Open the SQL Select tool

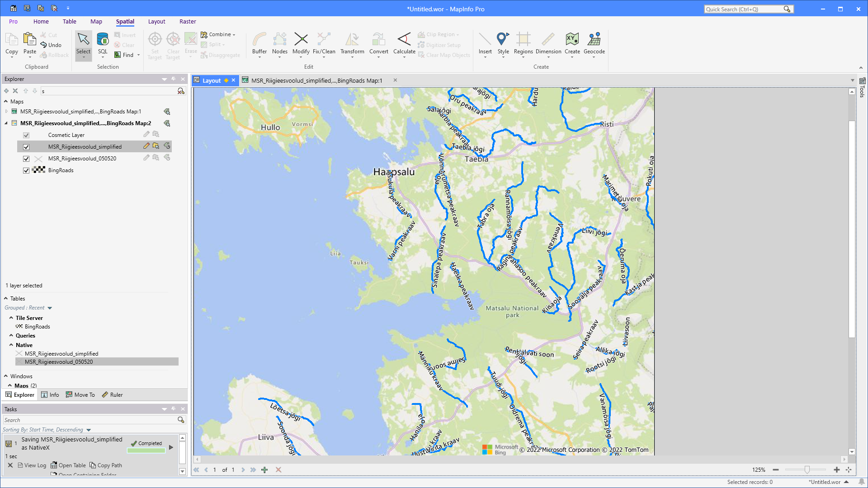(x=103, y=40)
